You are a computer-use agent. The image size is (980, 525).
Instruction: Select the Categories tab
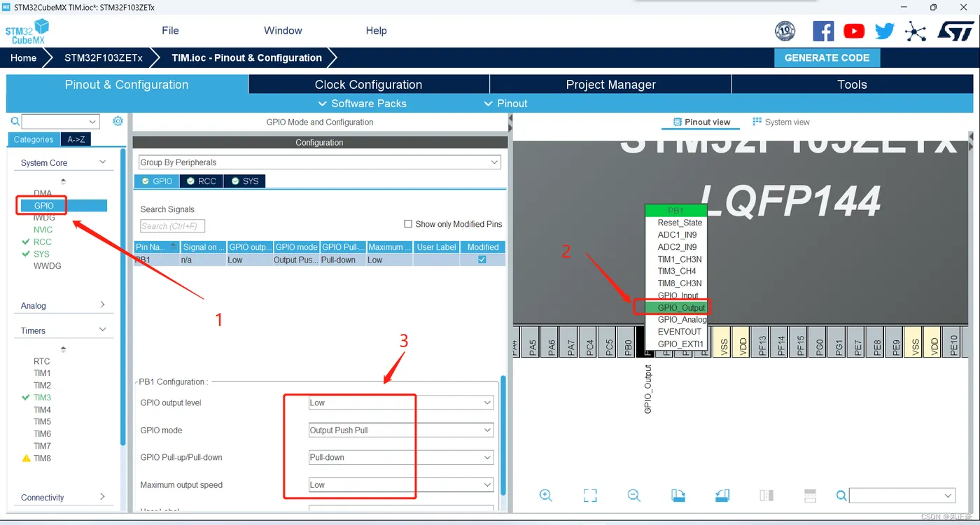34,139
